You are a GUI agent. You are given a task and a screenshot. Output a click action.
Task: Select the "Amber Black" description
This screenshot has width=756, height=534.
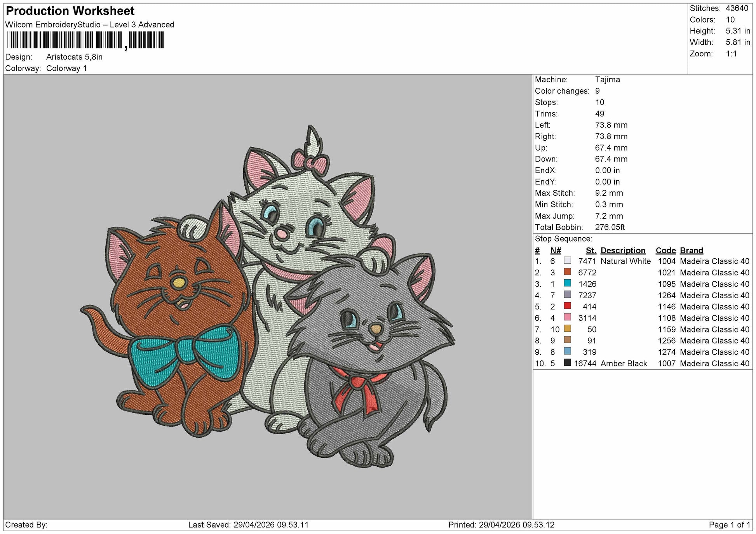pos(624,364)
